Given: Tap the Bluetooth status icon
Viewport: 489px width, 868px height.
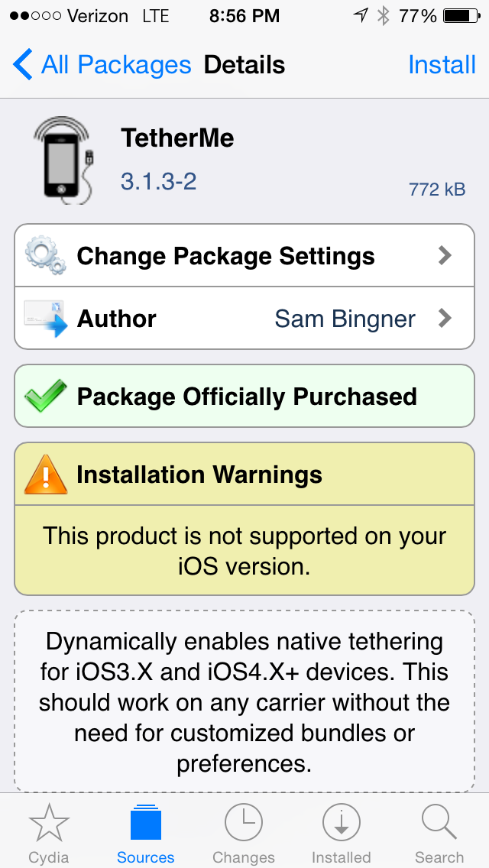Looking at the screenshot, I should tap(384, 16).
